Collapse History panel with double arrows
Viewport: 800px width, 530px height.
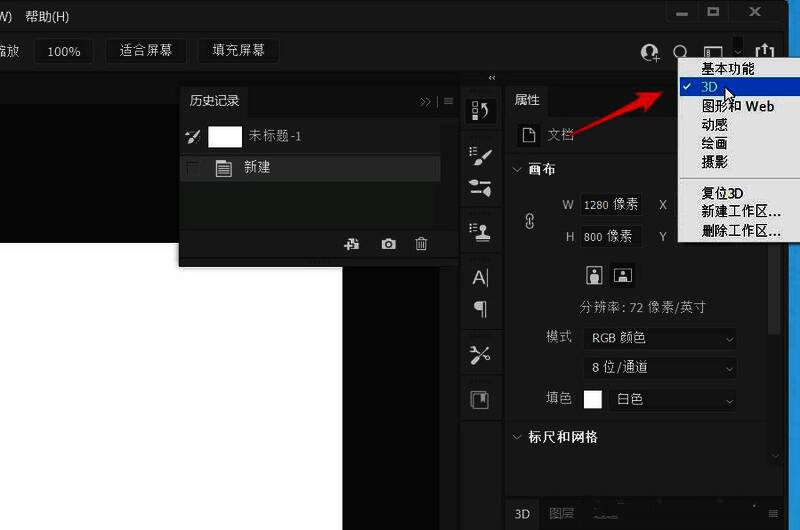(425, 102)
